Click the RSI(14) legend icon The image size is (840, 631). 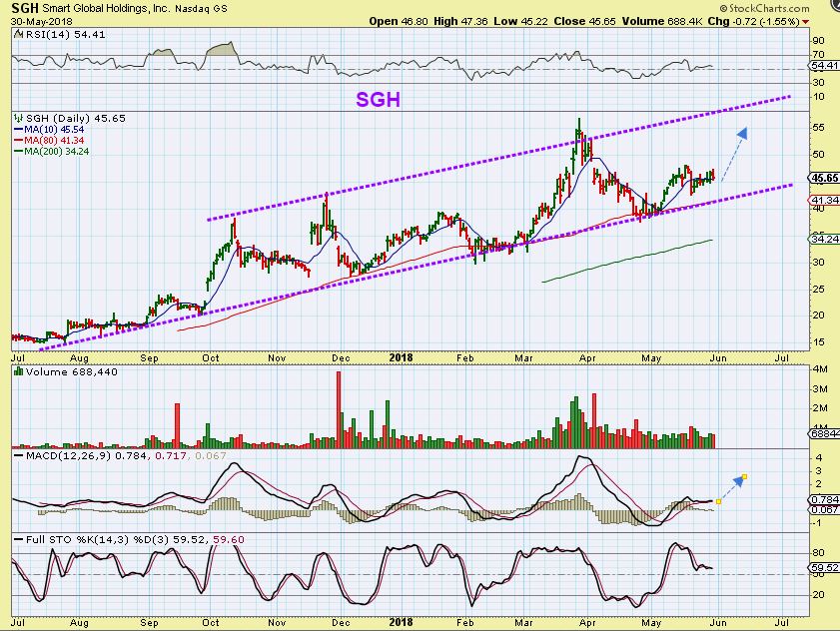18,35
